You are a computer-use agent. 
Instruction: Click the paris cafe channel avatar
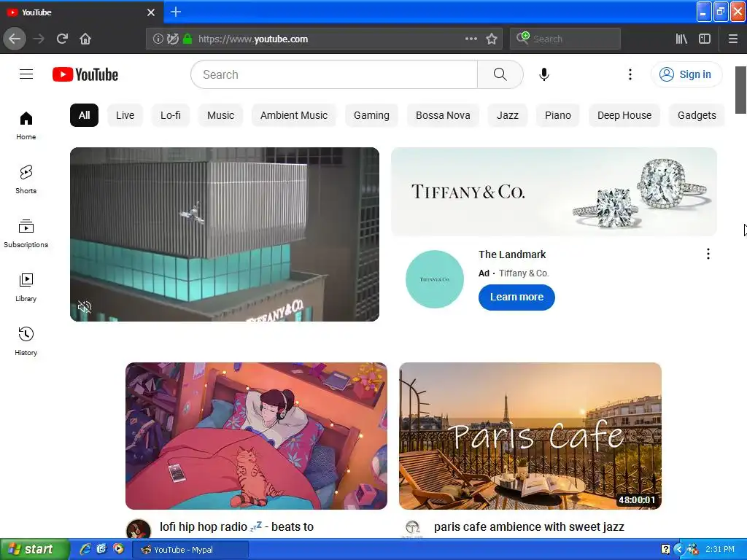click(413, 529)
